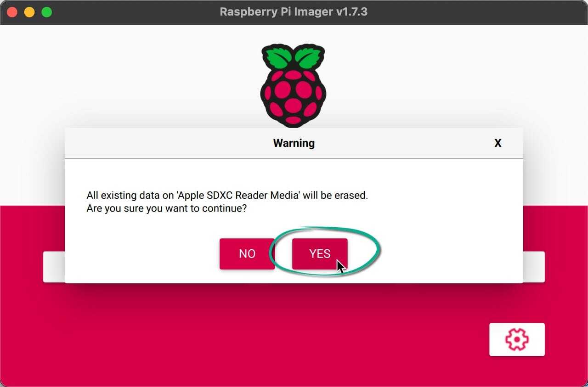Image resolution: width=588 pixels, height=387 pixels.
Task: Open advanced settings with the gear icon
Action: [517, 339]
